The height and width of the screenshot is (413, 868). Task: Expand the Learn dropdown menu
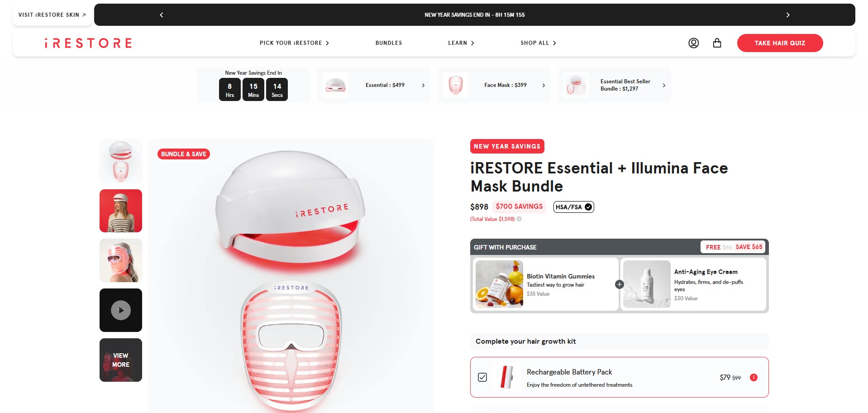coord(461,43)
